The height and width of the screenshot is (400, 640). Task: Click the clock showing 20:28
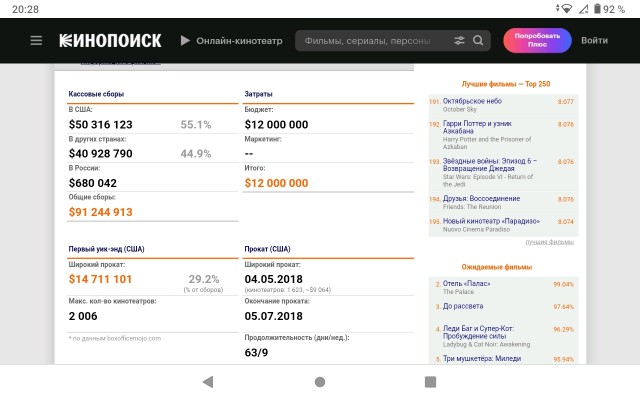click(25, 9)
